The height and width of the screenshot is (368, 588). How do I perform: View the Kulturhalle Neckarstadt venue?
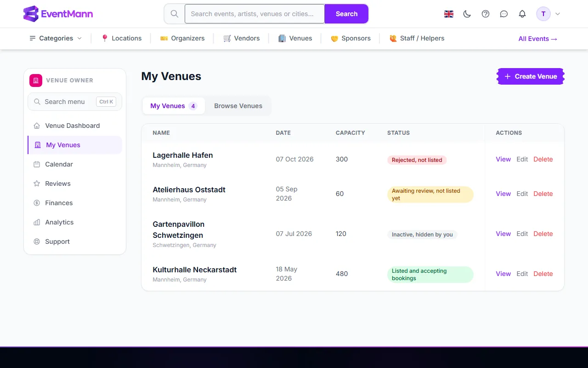pyautogui.click(x=503, y=274)
